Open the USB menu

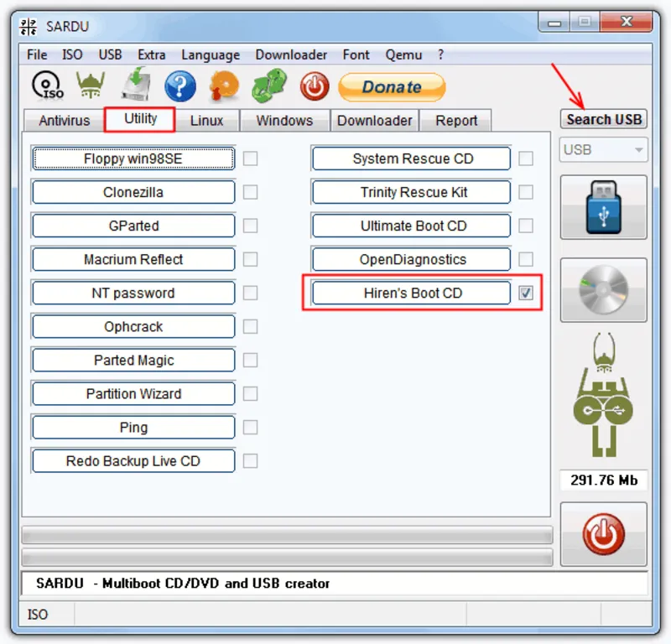(111, 55)
